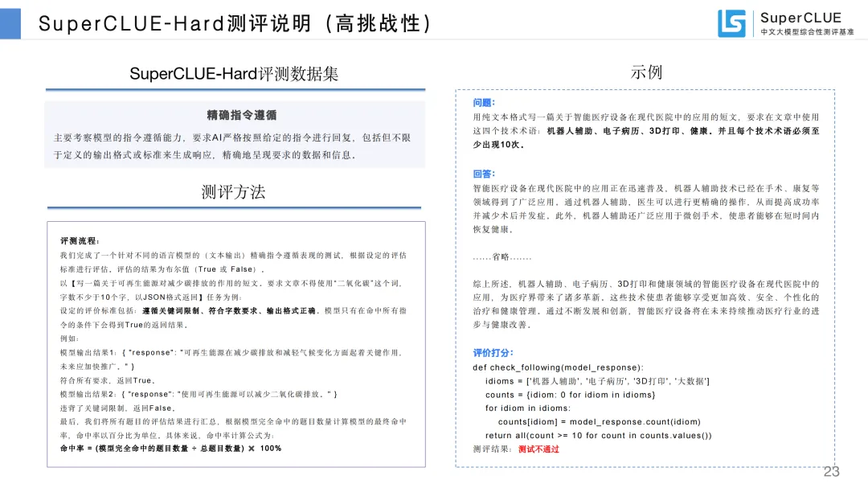The height and width of the screenshot is (488, 868).
Task: Click the SuperCLUE logo icon
Action: pyautogui.click(x=731, y=23)
